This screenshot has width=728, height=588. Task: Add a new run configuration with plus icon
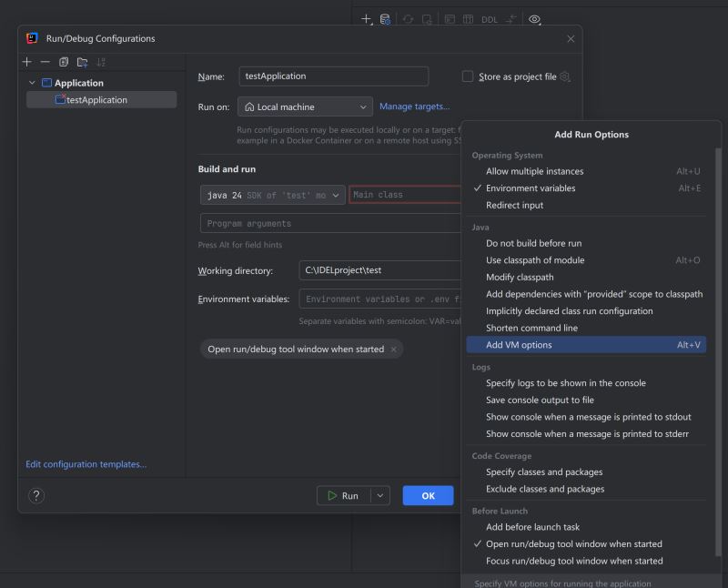[27, 62]
